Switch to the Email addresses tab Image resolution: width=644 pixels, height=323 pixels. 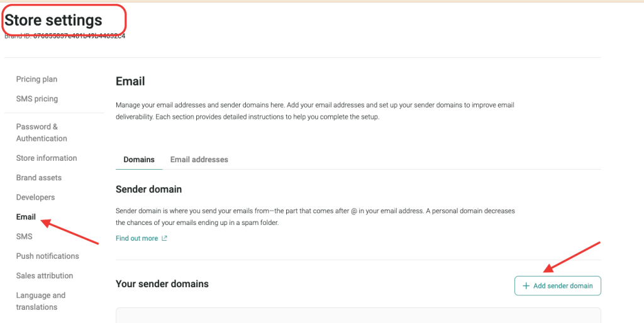199,160
